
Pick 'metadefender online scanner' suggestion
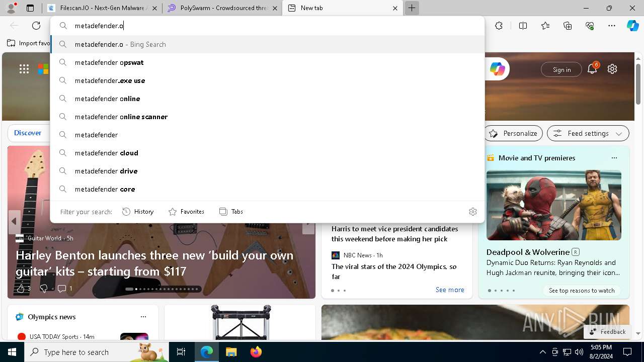pos(267,117)
